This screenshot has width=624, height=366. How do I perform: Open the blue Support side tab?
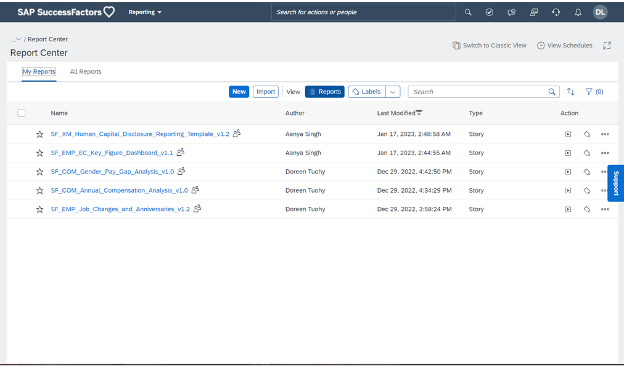point(616,183)
